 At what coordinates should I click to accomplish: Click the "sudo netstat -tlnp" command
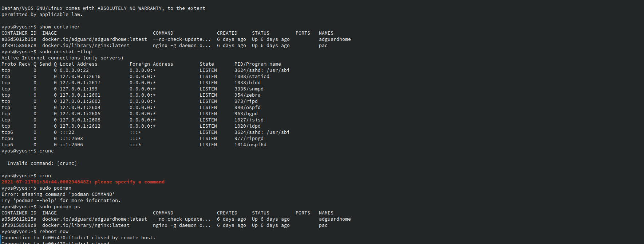(x=66, y=52)
